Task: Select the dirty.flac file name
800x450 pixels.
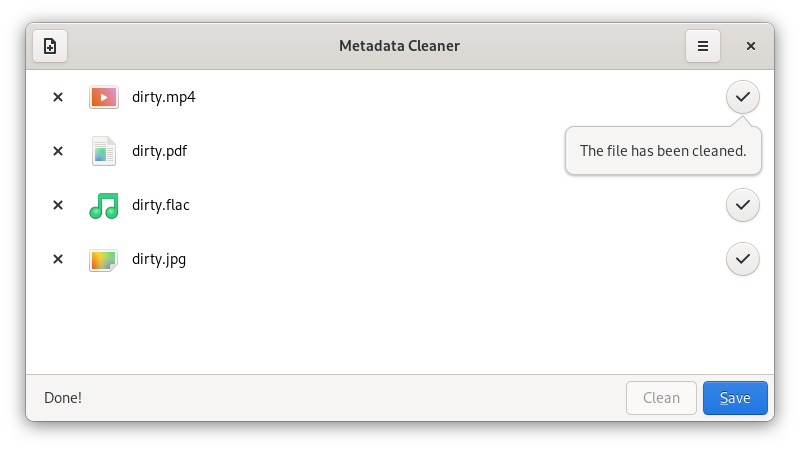Action: [x=161, y=205]
